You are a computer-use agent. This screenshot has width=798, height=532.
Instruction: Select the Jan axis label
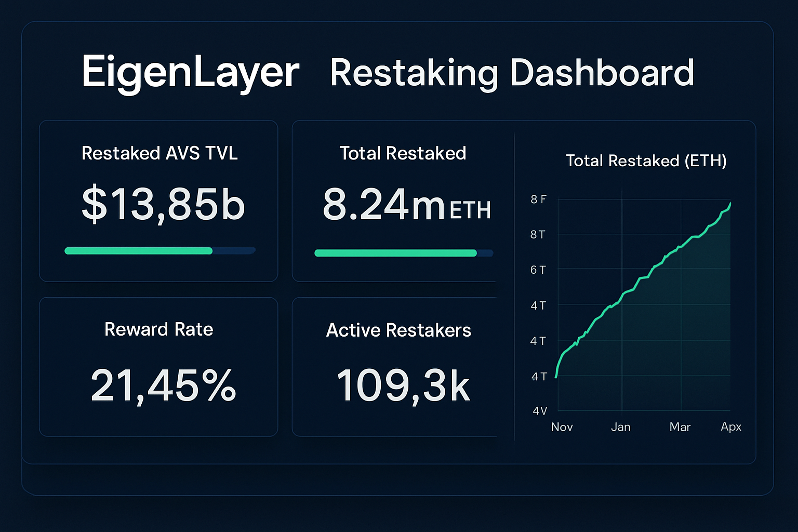621,427
